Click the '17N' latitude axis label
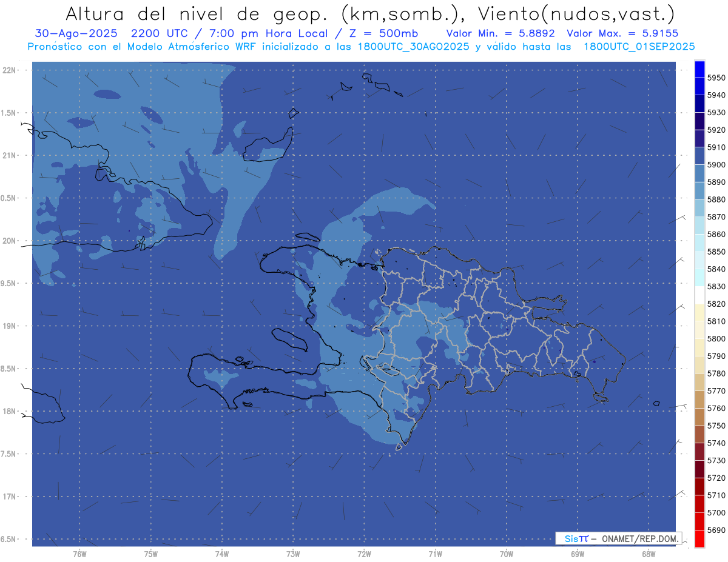This screenshot has height=562, width=728. coord(9,497)
